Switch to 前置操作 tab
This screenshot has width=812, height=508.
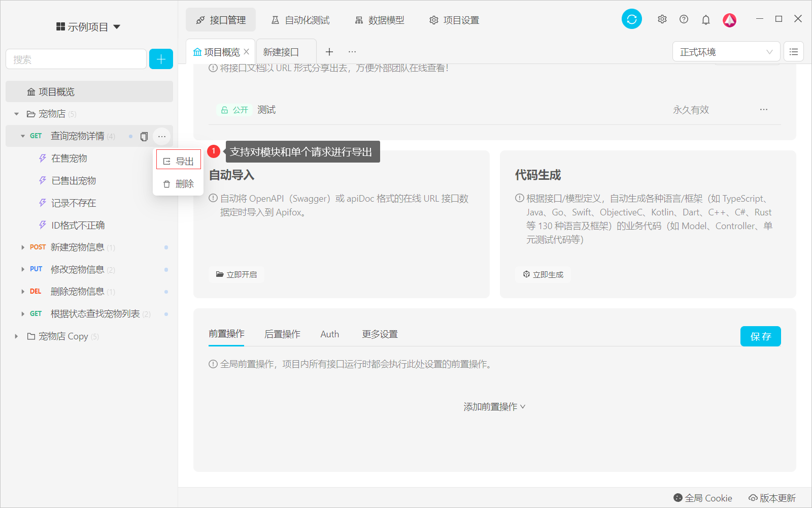click(226, 334)
